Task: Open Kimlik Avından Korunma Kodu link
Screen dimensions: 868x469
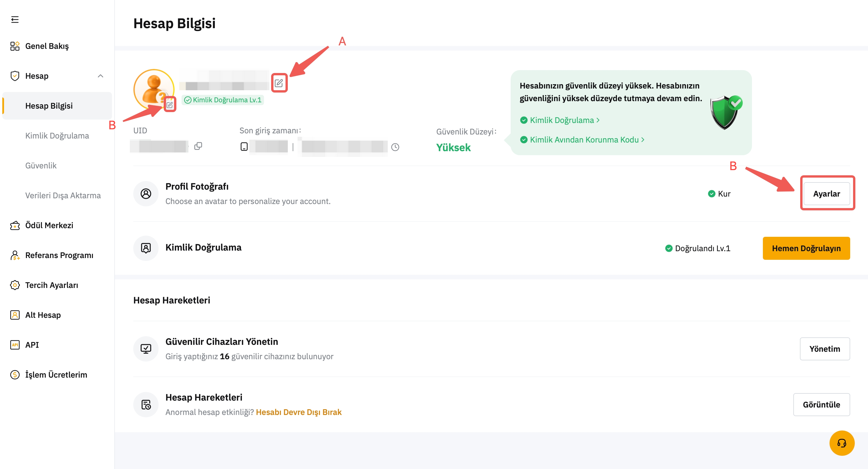Action: pos(584,140)
